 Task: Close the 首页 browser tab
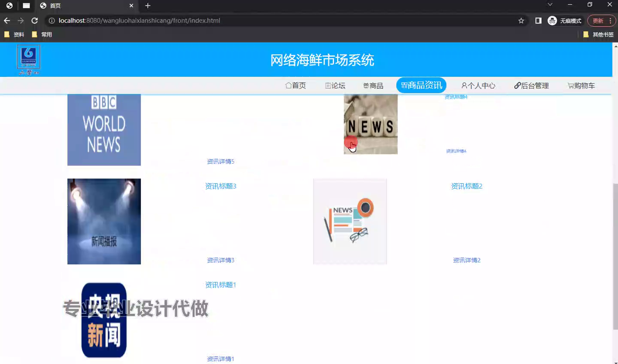(x=131, y=6)
